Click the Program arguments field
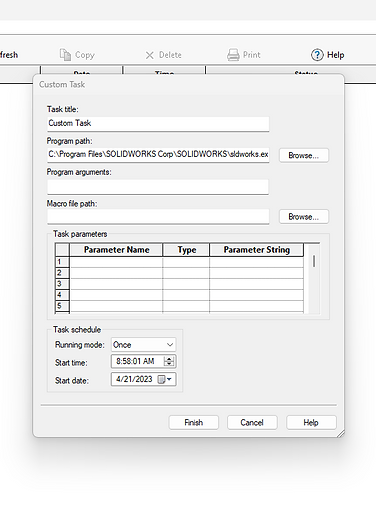 pyautogui.click(x=158, y=187)
